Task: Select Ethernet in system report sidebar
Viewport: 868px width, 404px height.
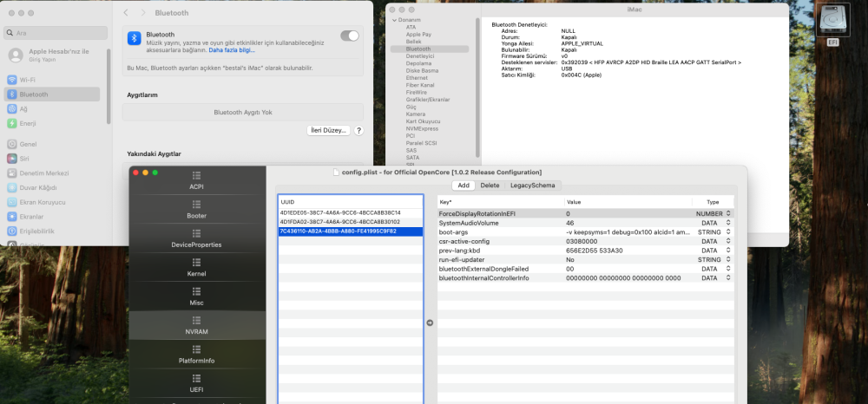Action: 417,78
